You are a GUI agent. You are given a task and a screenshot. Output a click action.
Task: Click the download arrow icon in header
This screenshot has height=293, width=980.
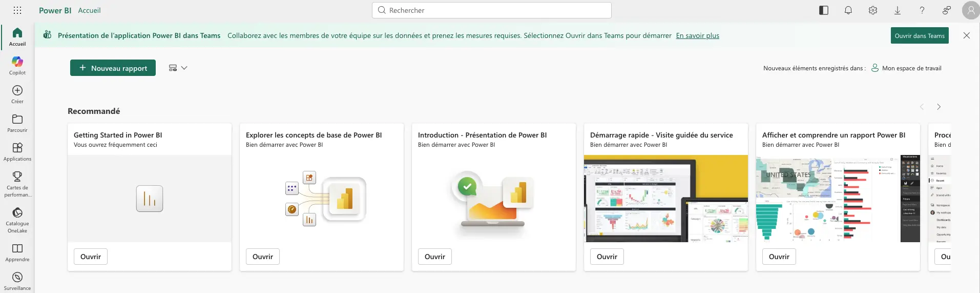(898, 10)
